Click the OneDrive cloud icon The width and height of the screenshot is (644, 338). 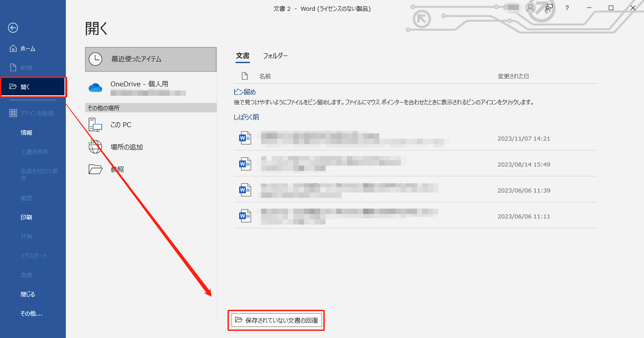95,88
